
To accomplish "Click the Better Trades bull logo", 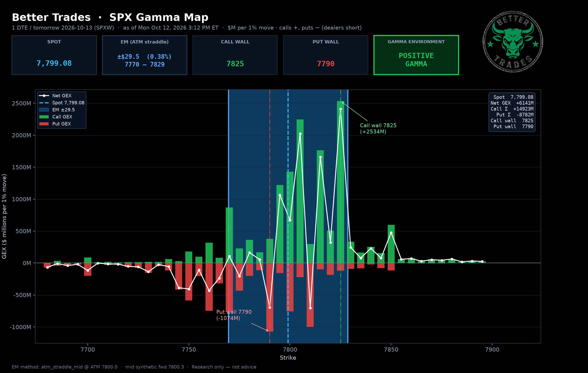I will [x=513, y=42].
